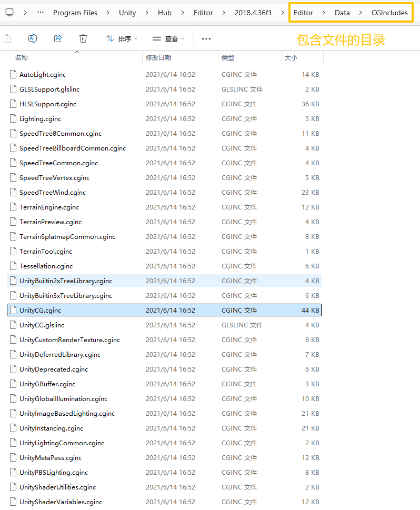The width and height of the screenshot is (420, 510).
Task: Open the 查看 (View) dropdown
Action: (x=168, y=39)
